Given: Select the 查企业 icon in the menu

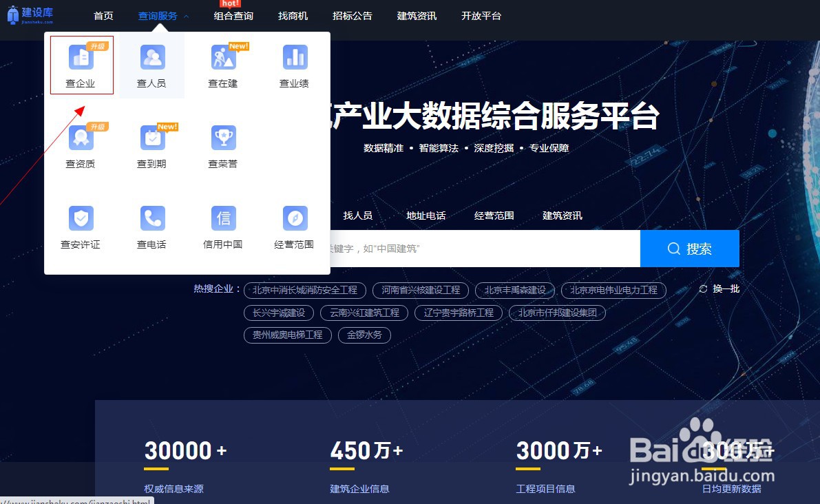Looking at the screenshot, I should click(81, 65).
